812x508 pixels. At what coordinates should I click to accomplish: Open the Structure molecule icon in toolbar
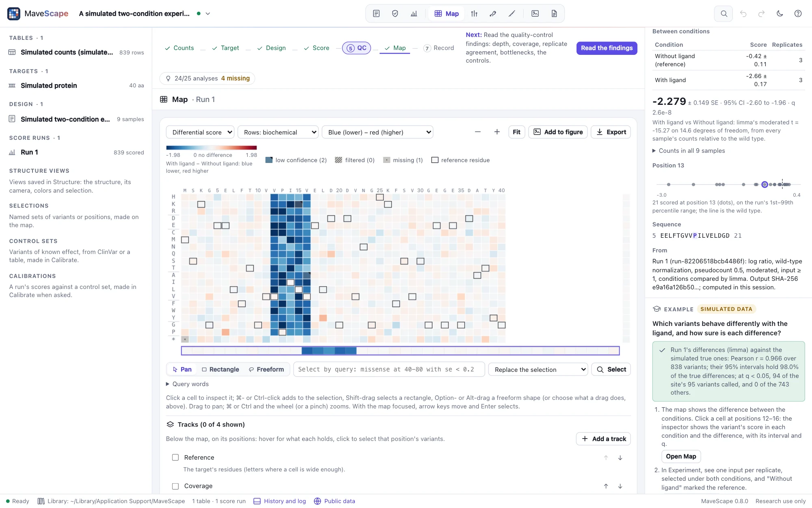[x=493, y=13]
